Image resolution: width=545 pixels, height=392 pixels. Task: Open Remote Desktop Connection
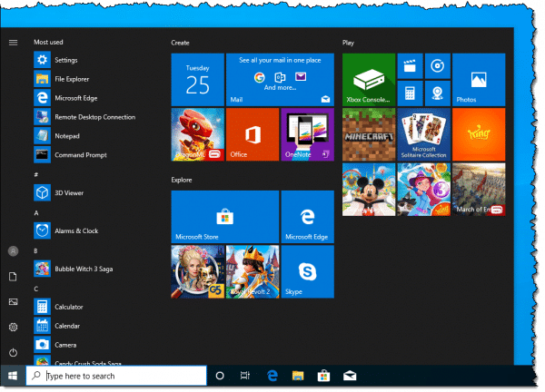coord(84,117)
